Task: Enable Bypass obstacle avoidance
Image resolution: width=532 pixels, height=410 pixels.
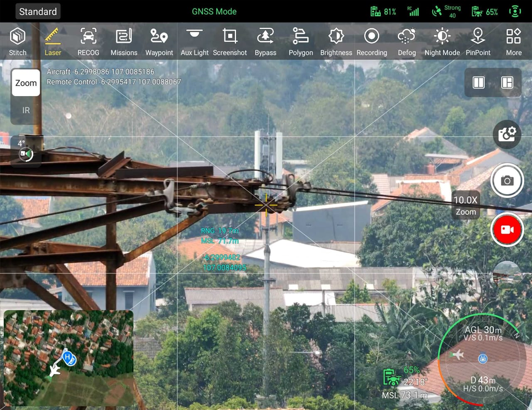Action: tap(266, 41)
